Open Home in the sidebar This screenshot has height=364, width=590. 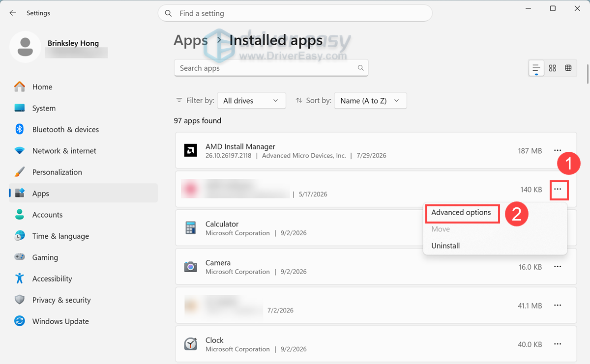[83, 87]
